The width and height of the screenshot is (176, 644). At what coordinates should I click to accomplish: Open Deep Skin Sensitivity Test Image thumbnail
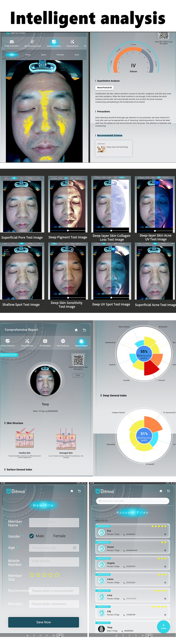point(68,271)
